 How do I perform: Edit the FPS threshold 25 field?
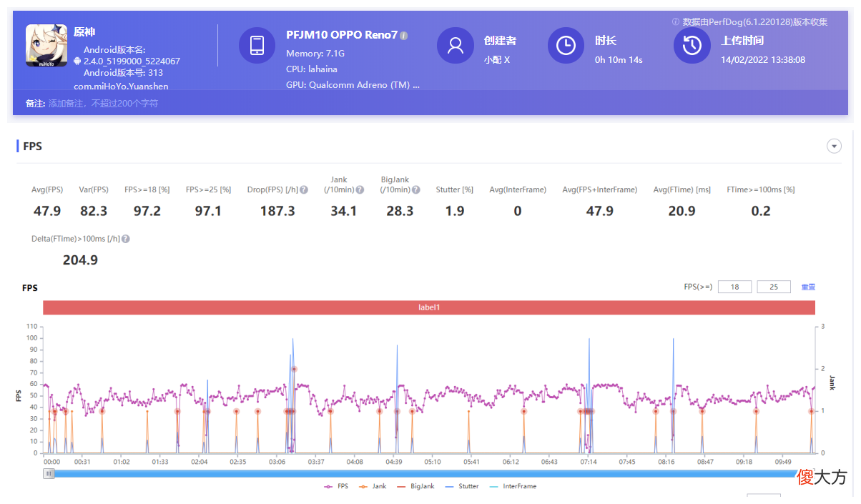tap(774, 287)
